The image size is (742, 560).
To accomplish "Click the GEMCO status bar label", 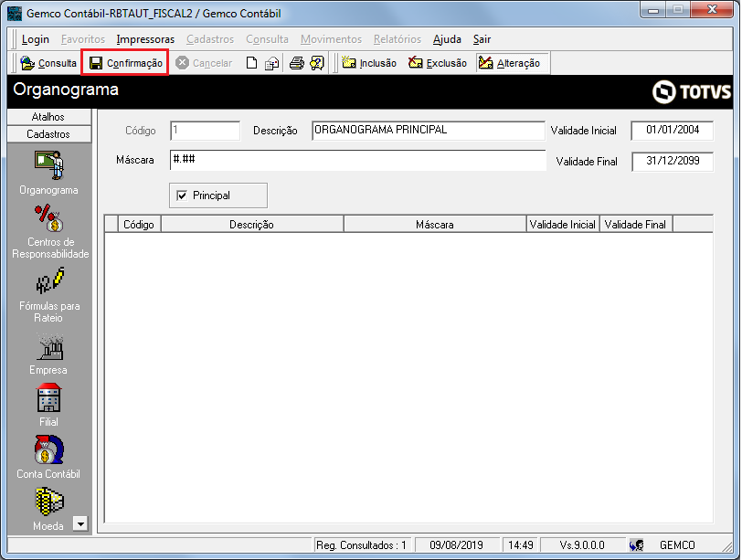I will [x=677, y=545].
